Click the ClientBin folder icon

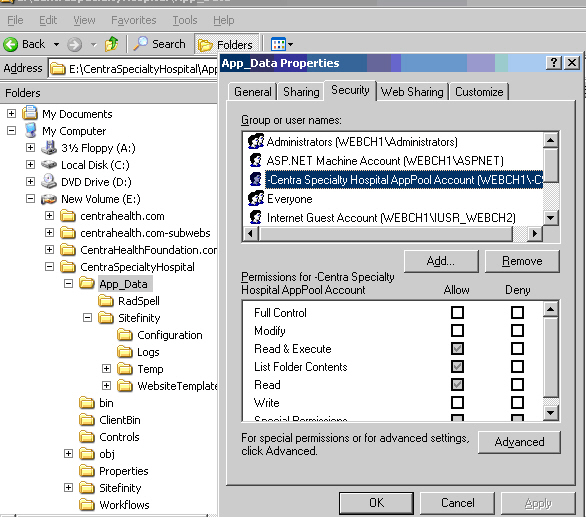pos(87,420)
